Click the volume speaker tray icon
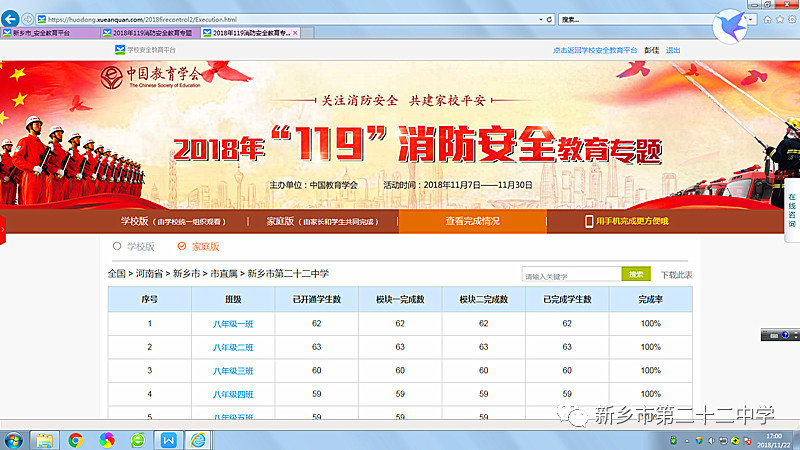Image resolution: width=800 pixels, height=450 pixels. coord(711,441)
